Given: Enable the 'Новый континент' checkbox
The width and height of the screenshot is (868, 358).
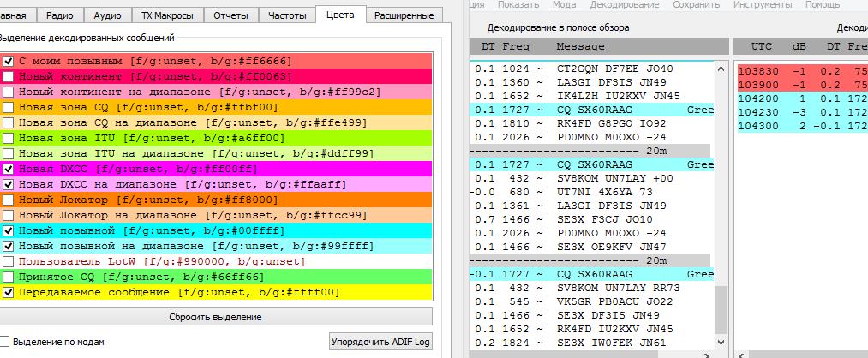Looking at the screenshot, I should click(9, 77).
